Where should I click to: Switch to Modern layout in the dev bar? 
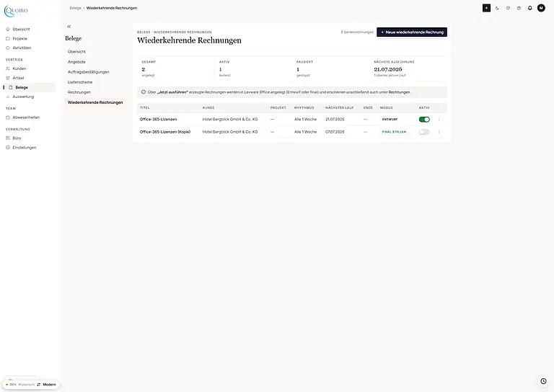(50, 385)
